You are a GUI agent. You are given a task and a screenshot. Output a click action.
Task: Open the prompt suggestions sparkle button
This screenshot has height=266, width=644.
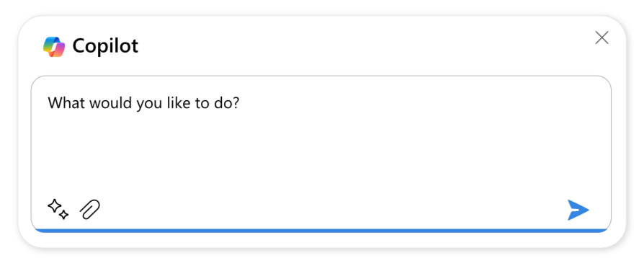pyautogui.click(x=58, y=209)
